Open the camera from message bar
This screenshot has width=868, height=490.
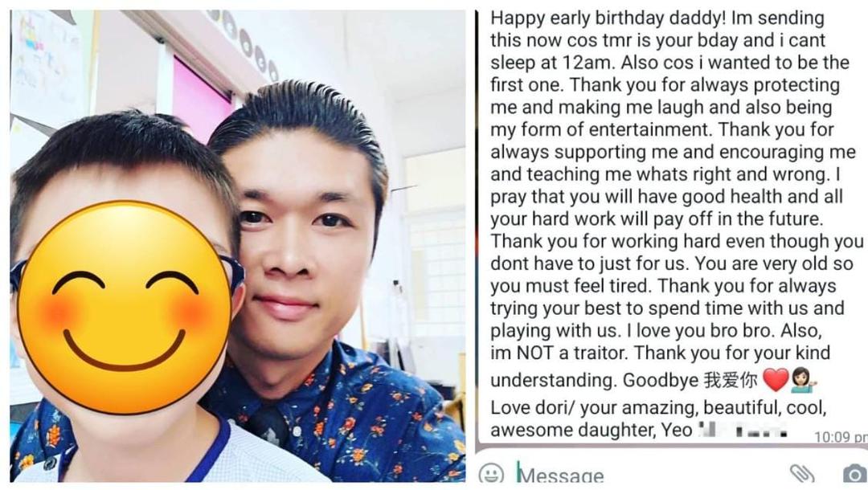854,474
